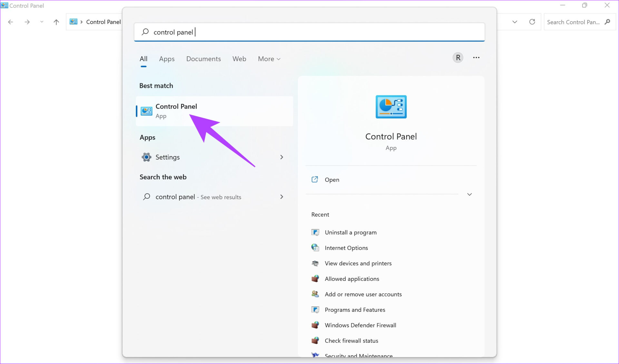Open View devices and printers
The width and height of the screenshot is (619, 364).
(358, 263)
